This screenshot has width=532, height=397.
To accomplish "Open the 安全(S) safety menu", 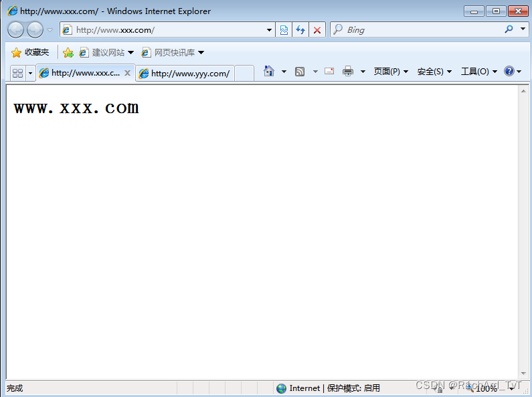I will tap(434, 72).
